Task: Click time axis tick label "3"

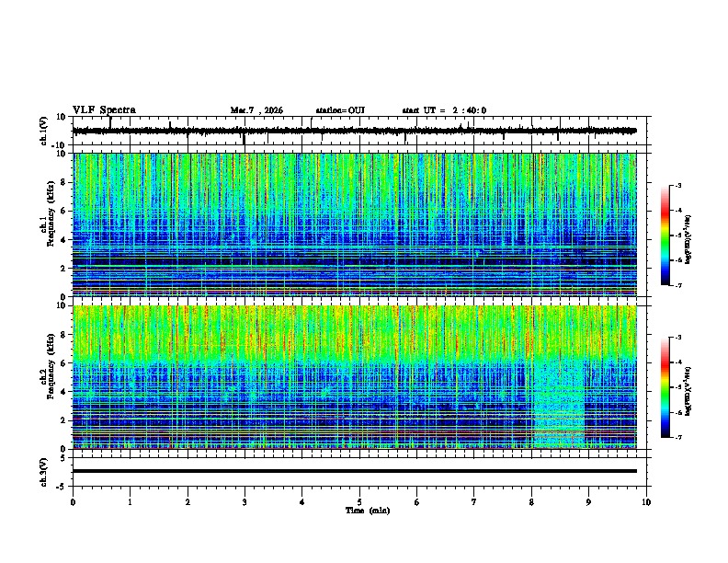Action: click(x=245, y=502)
